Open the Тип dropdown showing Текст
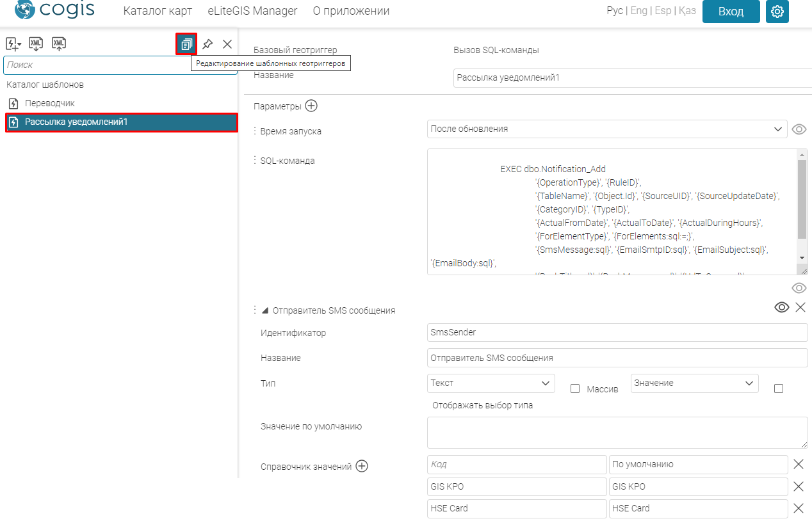This screenshot has height=521, width=812. (491, 383)
